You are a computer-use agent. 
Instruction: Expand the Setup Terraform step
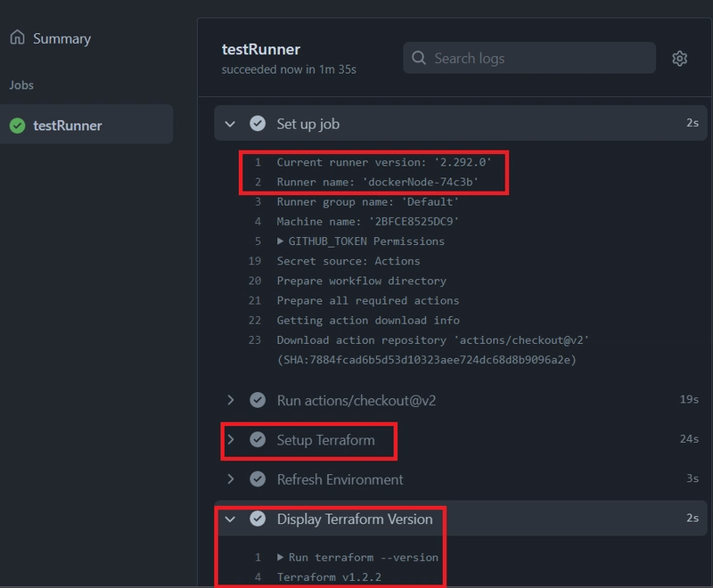coord(231,440)
